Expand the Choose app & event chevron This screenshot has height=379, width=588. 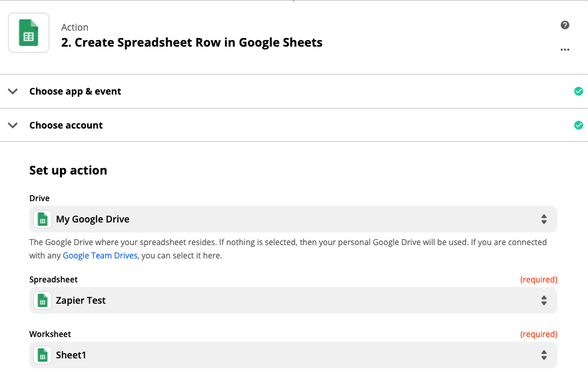(13, 91)
